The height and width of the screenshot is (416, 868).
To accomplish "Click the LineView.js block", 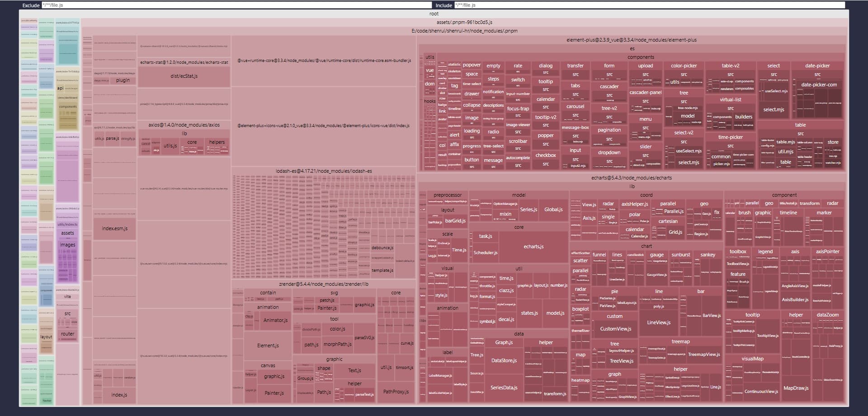I will (x=659, y=322).
